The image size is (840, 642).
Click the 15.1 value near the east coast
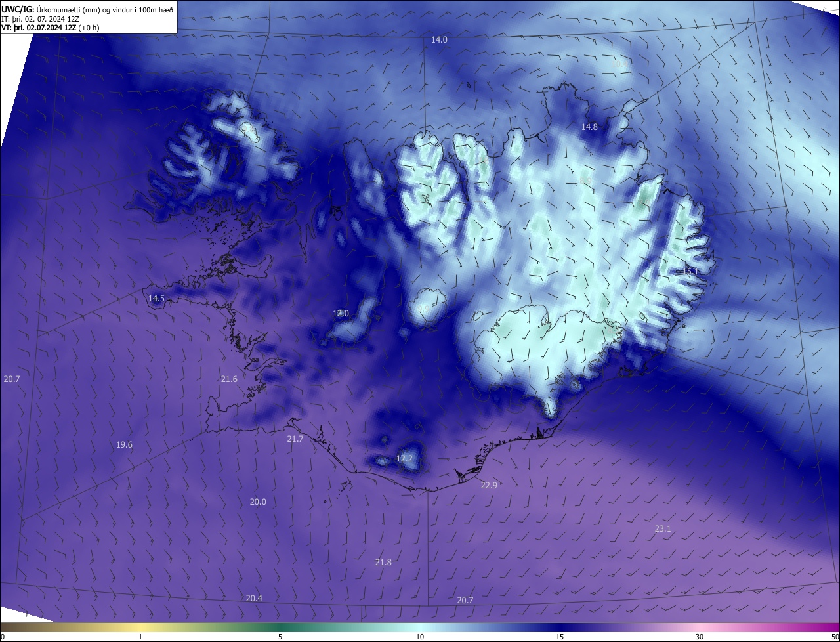click(x=690, y=271)
